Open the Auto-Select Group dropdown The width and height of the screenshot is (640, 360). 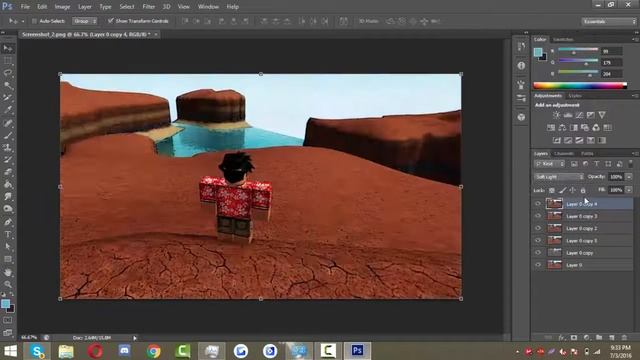pyautogui.click(x=84, y=21)
